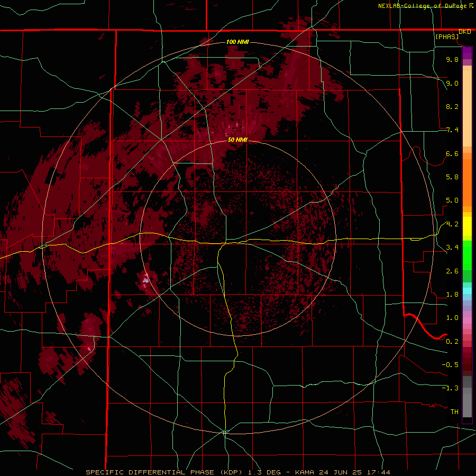Click the 50 NMI range ring label

(237, 140)
